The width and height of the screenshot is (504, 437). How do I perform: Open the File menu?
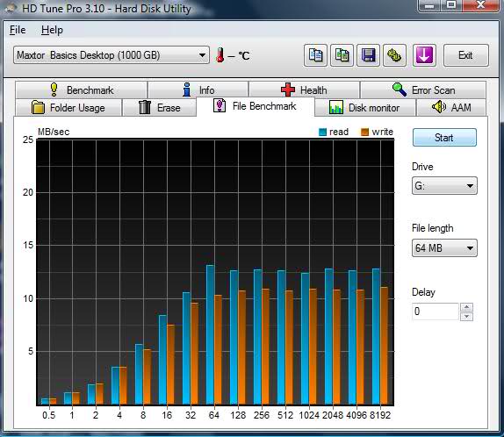click(18, 30)
